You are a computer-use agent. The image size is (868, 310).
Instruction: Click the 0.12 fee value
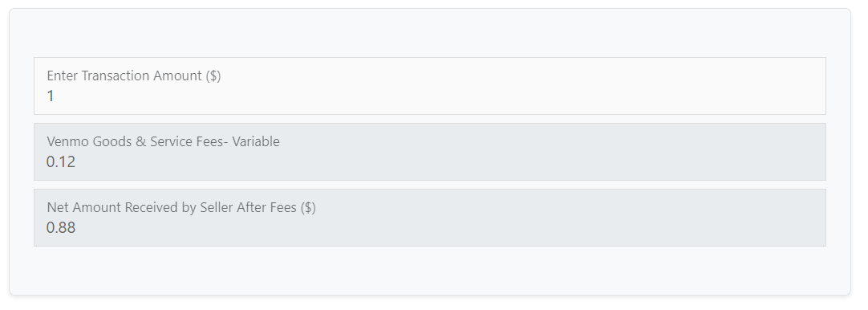click(x=61, y=162)
